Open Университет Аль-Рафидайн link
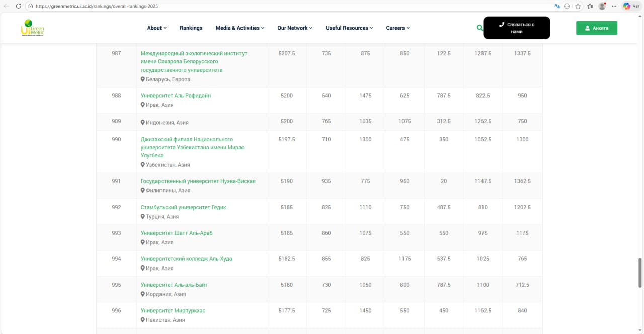This screenshot has height=334, width=644. coord(176,96)
